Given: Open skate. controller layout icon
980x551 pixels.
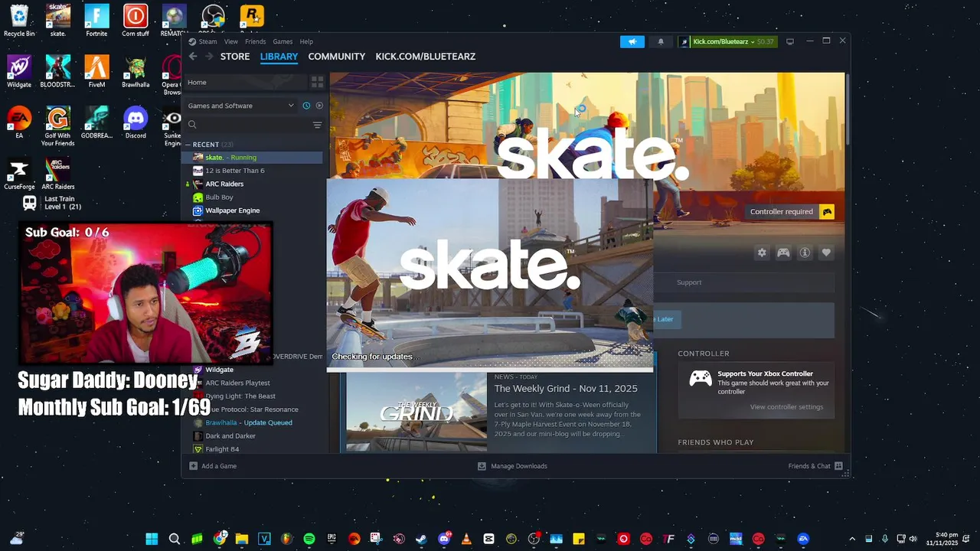Looking at the screenshot, I should 783,253.
